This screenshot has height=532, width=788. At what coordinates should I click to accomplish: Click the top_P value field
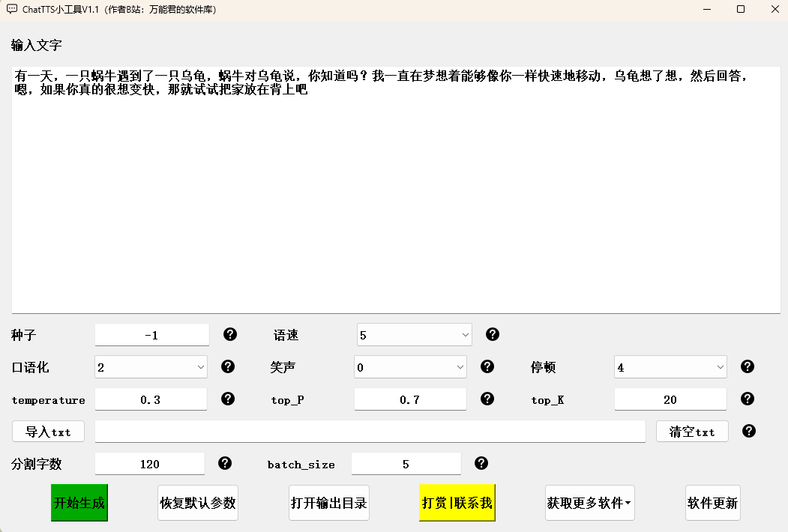410,399
